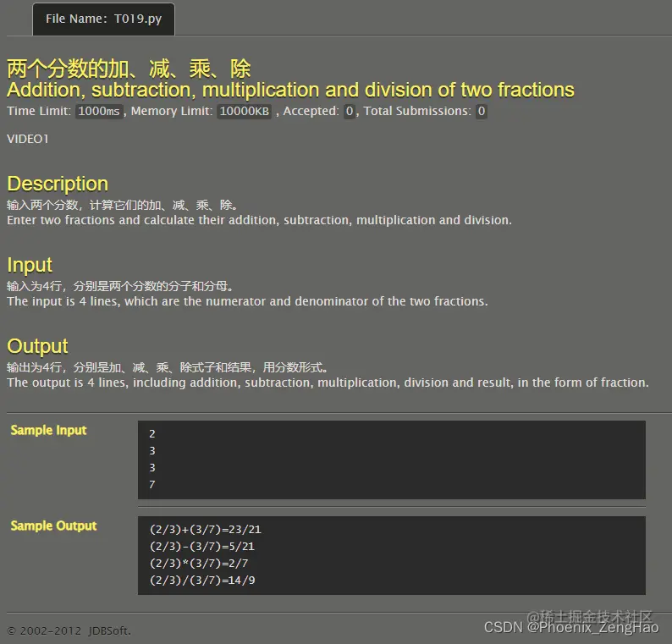The height and width of the screenshot is (644, 672).
Task: Click the Sample Input label
Action: [x=48, y=430]
